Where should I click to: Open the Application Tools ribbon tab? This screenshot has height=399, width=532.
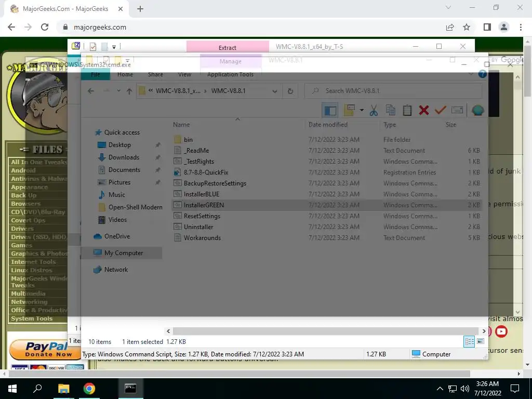(x=230, y=74)
